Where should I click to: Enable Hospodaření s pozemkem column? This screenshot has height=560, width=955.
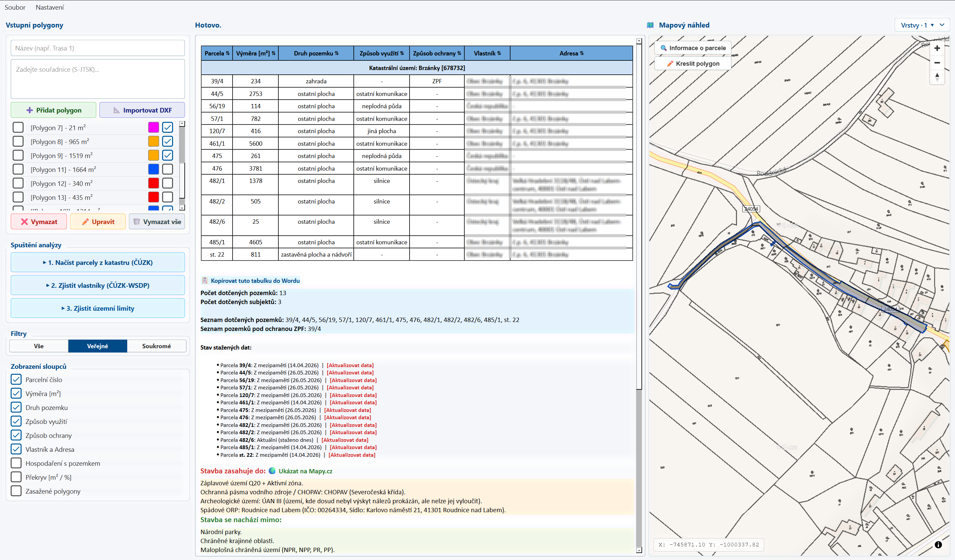click(16, 463)
